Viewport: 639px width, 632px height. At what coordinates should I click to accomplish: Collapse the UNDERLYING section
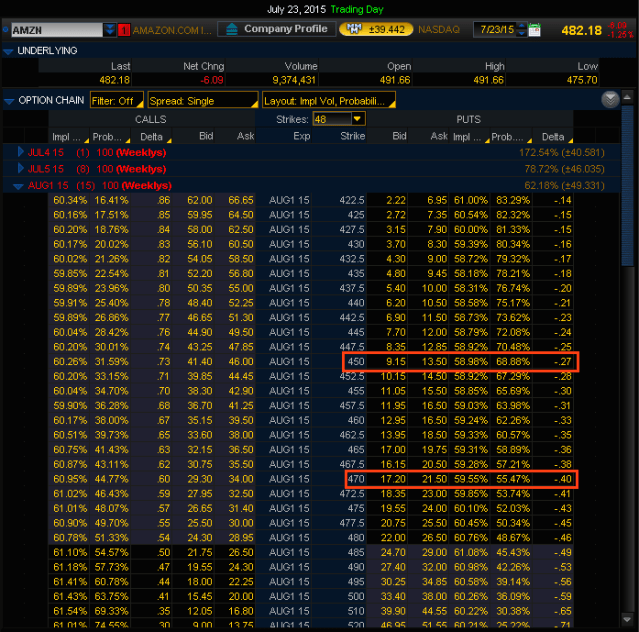[x=8, y=51]
